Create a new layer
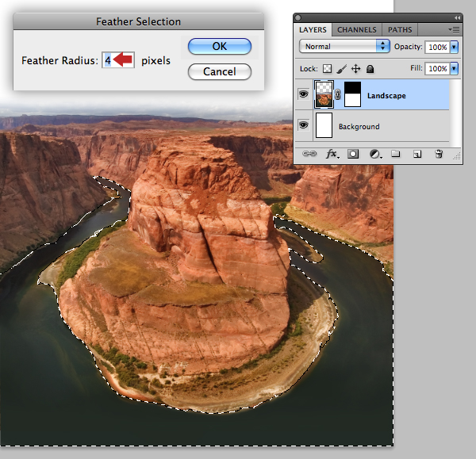476x459 pixels. [417, 154]
